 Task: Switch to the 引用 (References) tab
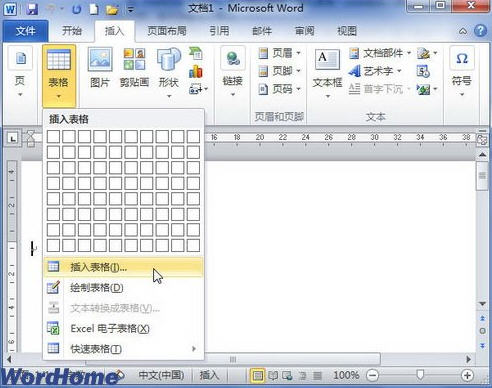point(219,31)
